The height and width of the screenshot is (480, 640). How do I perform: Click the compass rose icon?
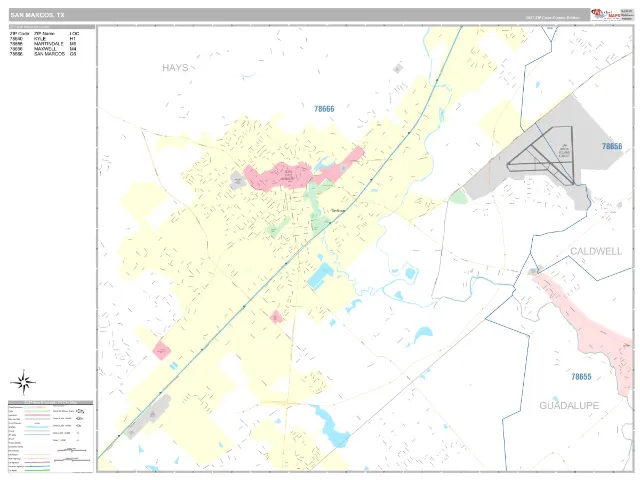(x=23, y=382)
